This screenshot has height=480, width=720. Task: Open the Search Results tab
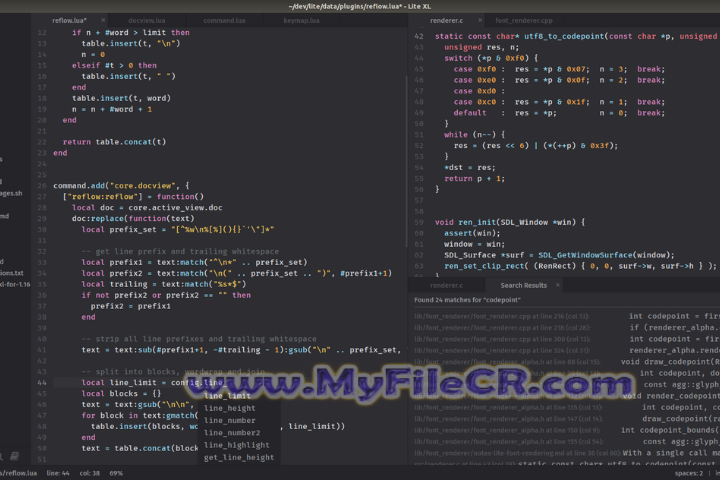point(524,285)
